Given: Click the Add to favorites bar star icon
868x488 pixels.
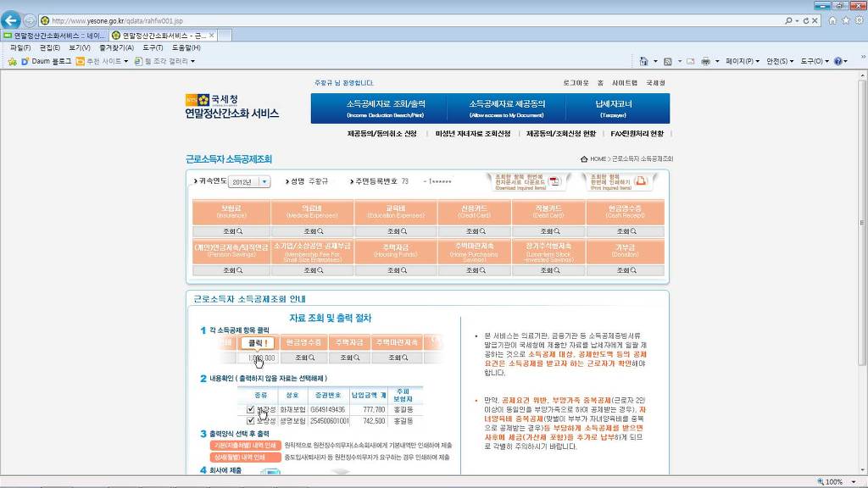Looking at the screenshot, I should pyautogui.click(x=12, y=61).
